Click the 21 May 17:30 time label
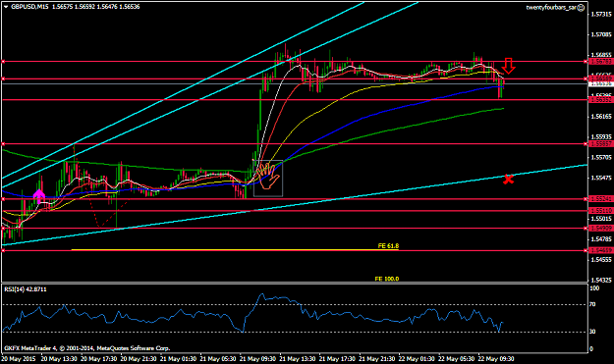 click(338, 358)
